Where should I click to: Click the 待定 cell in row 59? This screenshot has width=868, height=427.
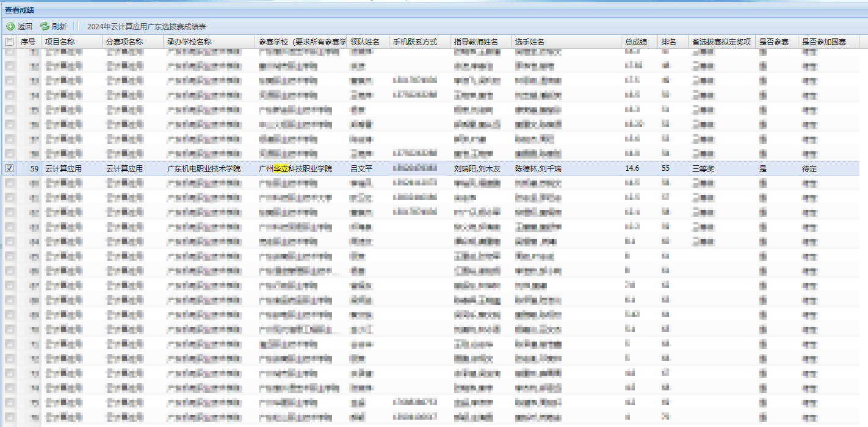[x=809, y=168]
